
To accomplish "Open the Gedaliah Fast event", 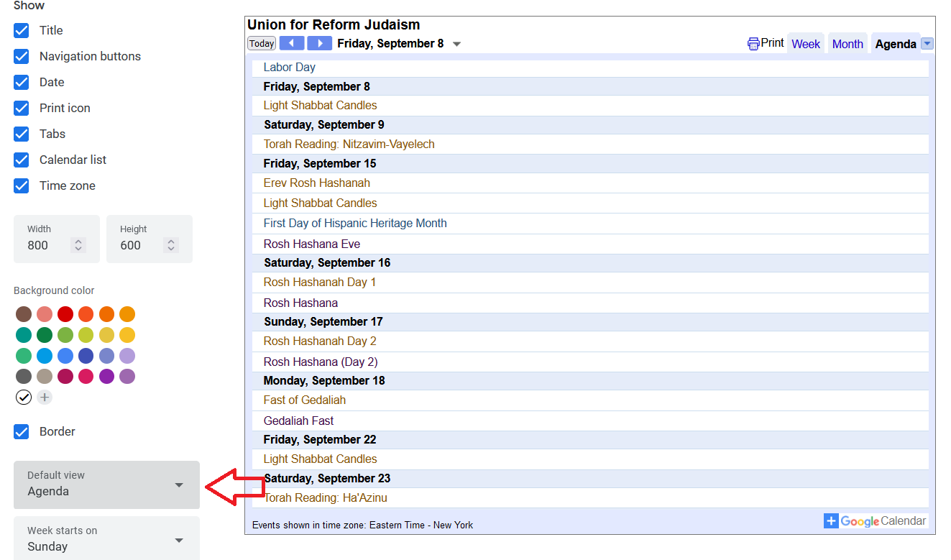I will 299,421.
